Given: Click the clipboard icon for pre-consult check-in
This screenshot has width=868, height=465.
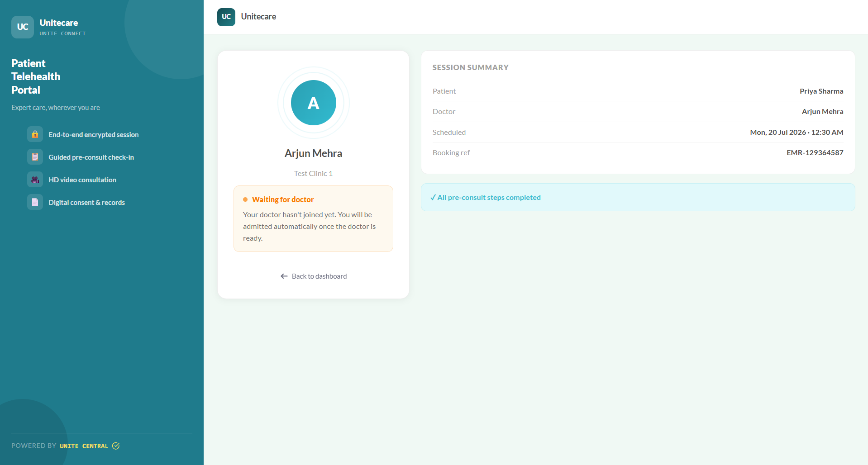Looking at the screenshot, I should point(35,157).
